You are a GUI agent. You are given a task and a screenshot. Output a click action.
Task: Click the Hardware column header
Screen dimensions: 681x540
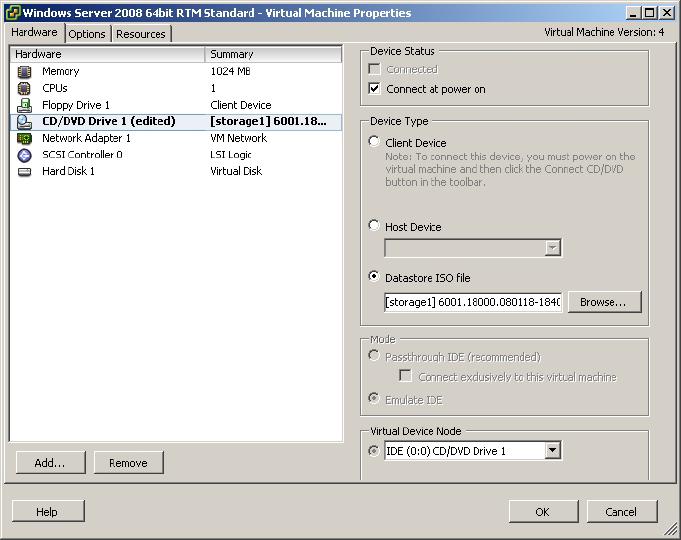click(x=107, y=54)
